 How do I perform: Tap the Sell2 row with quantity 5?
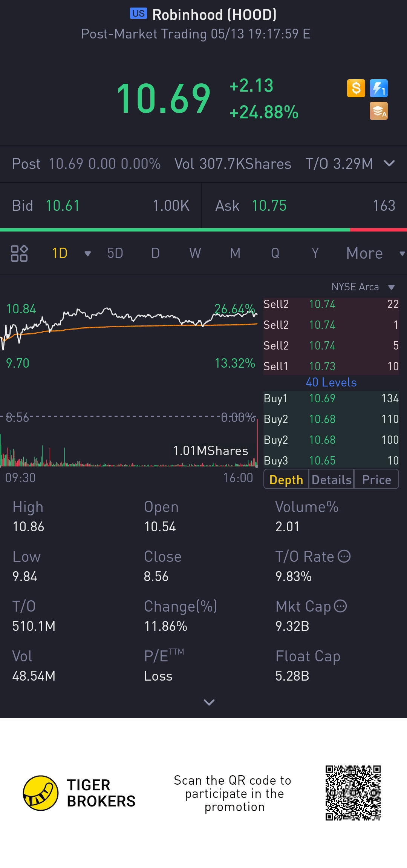(331, 345)
